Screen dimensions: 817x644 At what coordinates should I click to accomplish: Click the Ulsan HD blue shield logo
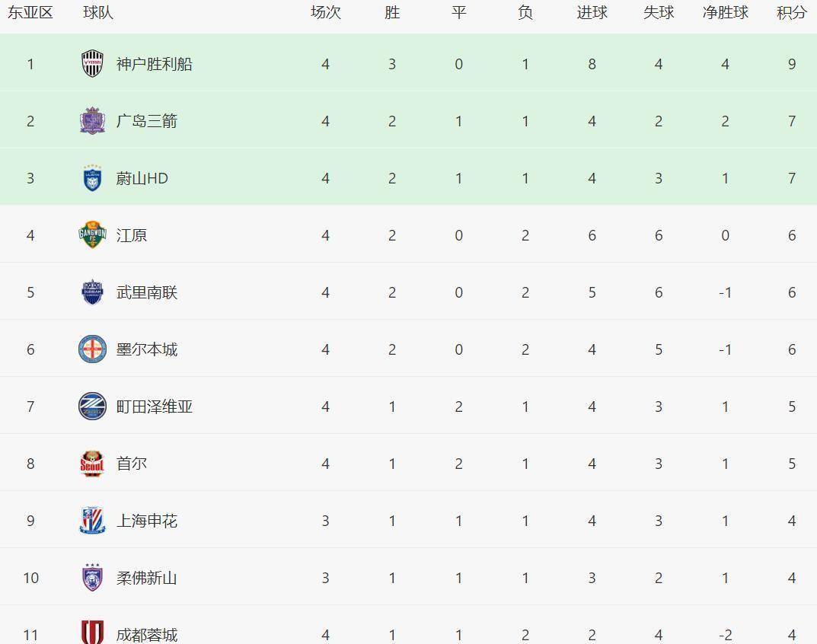click(92, 178)
